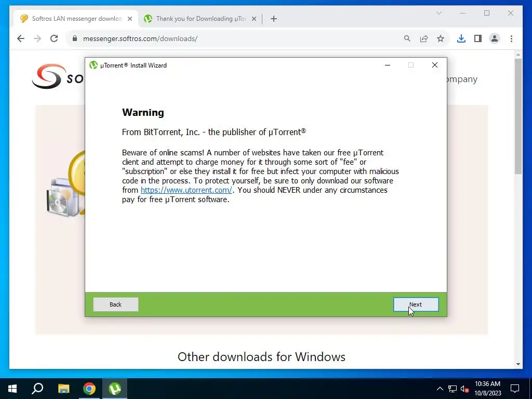
Task: Open Chrome downloads icon
Action: coord(461,38)
